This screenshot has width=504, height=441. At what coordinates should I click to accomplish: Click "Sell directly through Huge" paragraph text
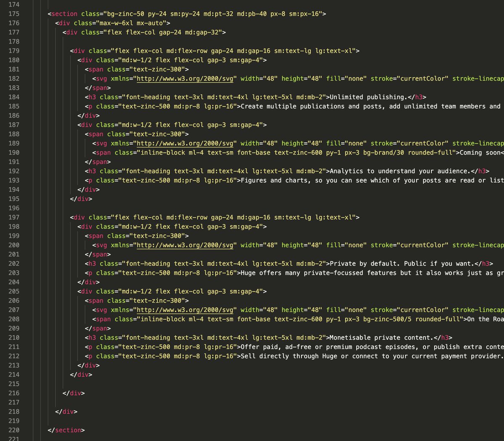(x=289, y=356)
